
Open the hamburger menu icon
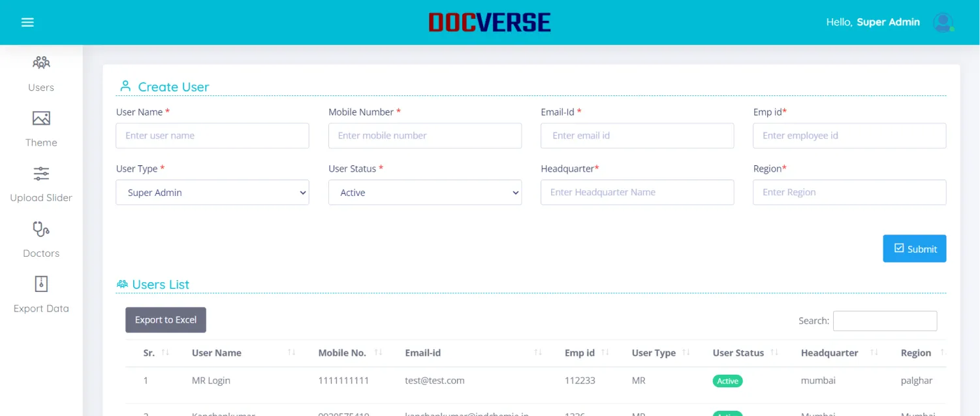pos(27,22)
